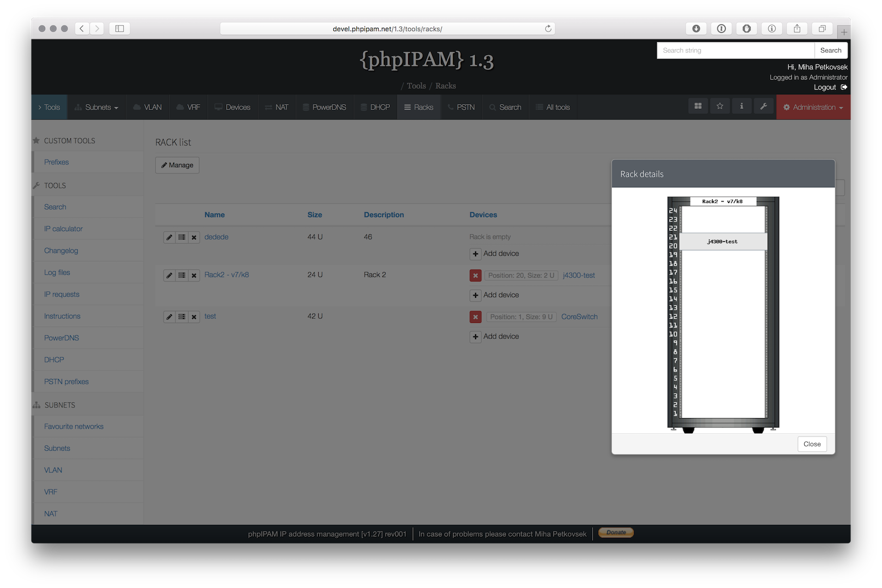Open the Tools menu in navbar

[49, 107]
